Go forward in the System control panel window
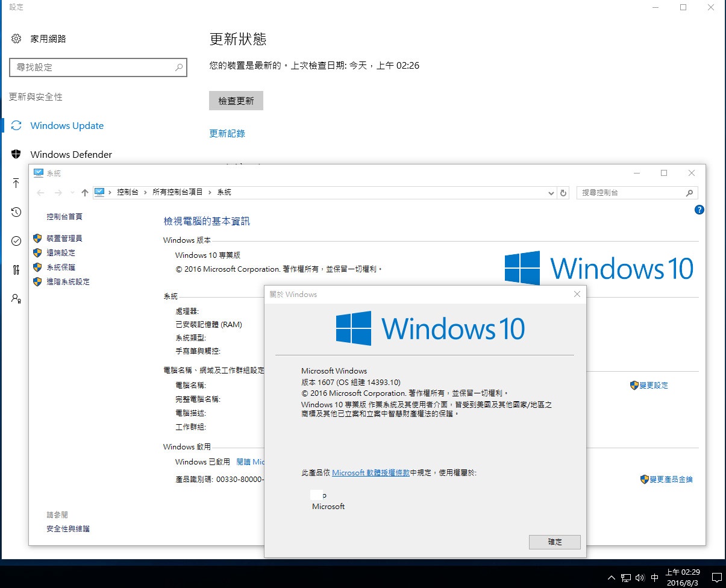The image size is (726, 588). 58,193
